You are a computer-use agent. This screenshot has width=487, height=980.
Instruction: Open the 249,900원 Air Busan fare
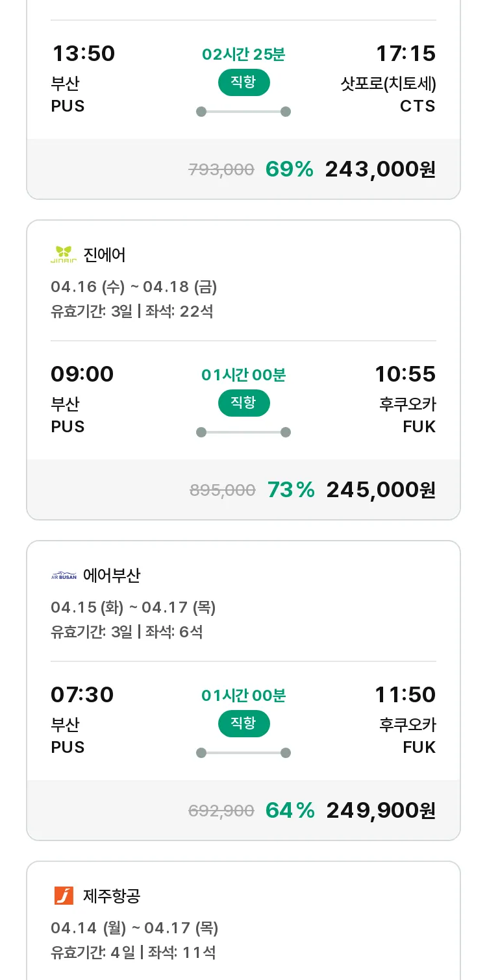tap(381, 811)
